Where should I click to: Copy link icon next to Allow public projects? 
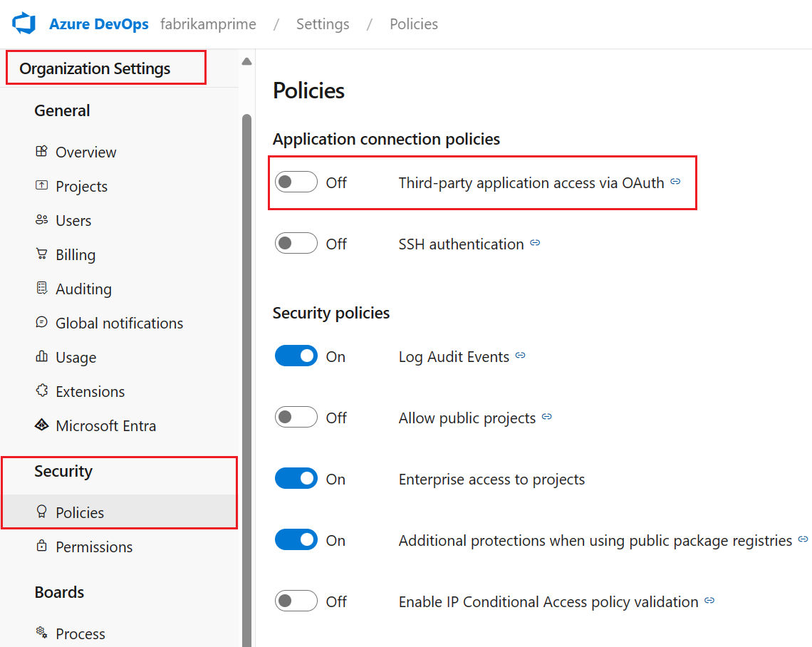coord(547,416)
